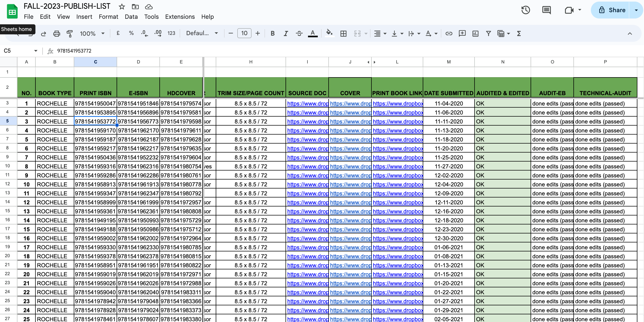Toggle italic formatting
The width and height of the screenshot is (644, 322).
[x=286, y=34]
